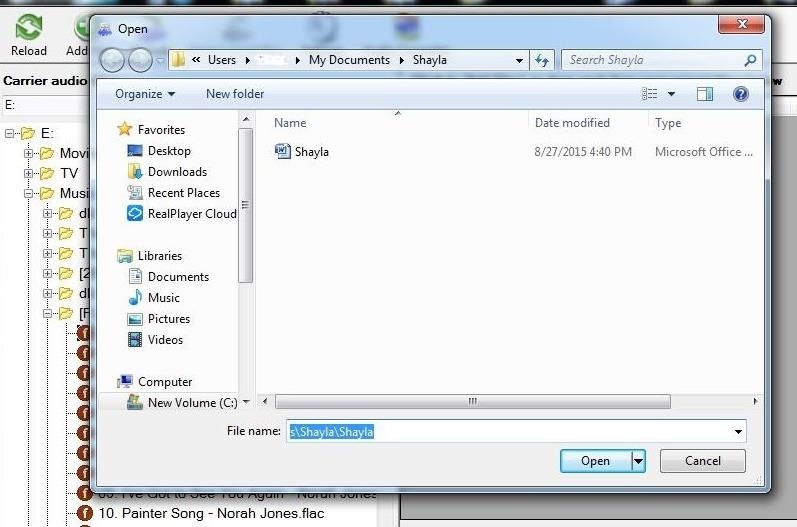Screen dimensions: 797x527
Task: Open the Organize menu
Action: (144, 94)
